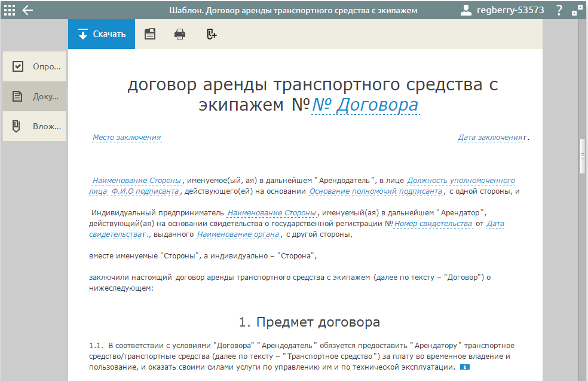Click the vertical scrollbar handle
This screenshot has width=588, height=381.
point(582,154)
